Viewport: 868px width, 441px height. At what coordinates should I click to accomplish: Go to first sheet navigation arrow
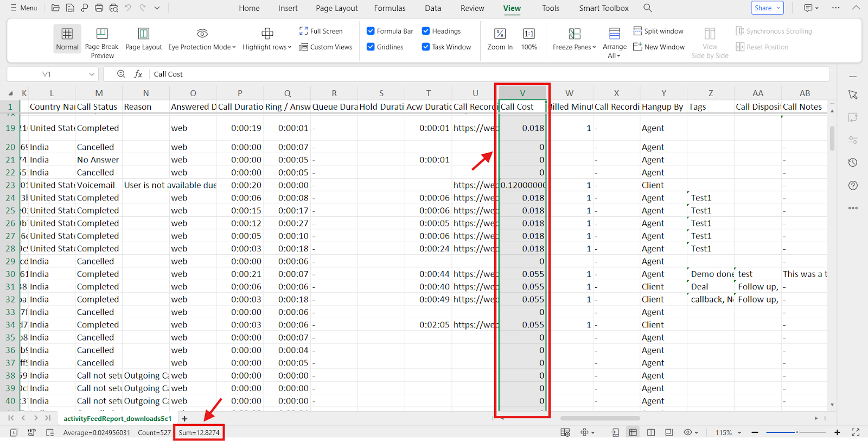pyautogui.click(x=11, y=418)
